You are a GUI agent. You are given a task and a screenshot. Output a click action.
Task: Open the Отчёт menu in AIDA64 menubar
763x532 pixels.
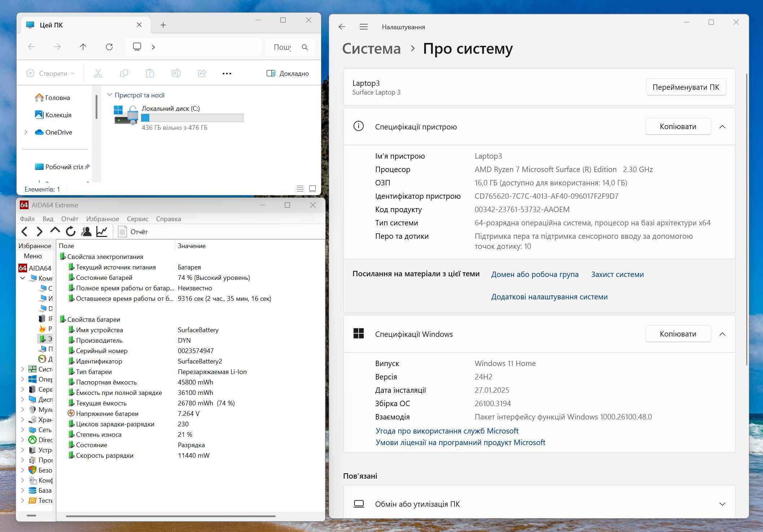click(x=70, y=219)
